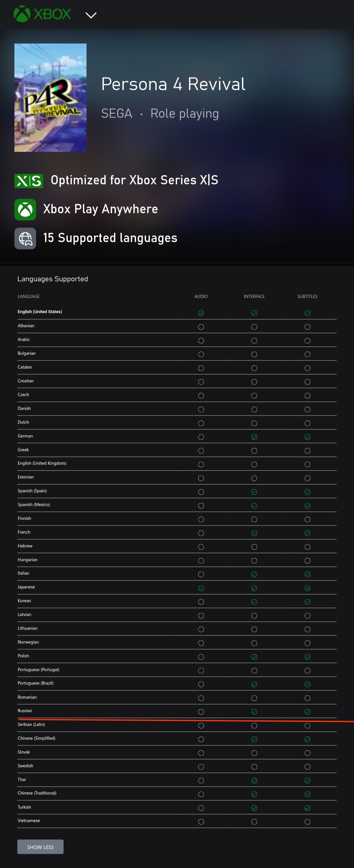Viewport: 354px width, 868px height.
Task: Click English (United States) interface checkmark
Action: pyautogui.click(x=254, y=313)
